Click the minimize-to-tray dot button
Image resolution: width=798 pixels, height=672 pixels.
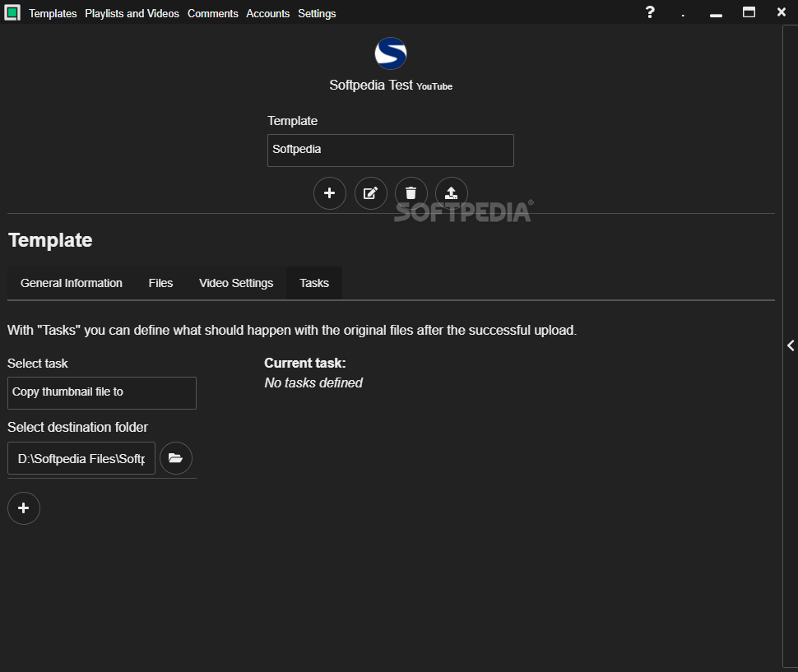point(683,16)
